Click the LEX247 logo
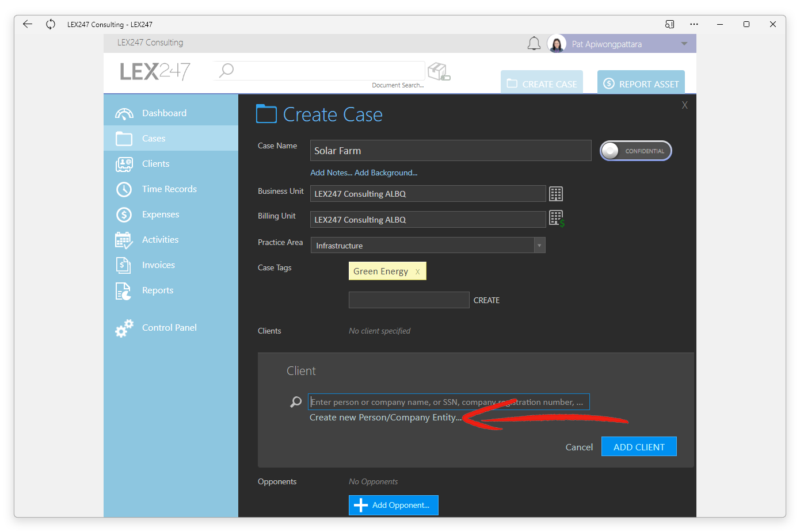The height and width of the screenshot is (532, 800). pos(155,71)
